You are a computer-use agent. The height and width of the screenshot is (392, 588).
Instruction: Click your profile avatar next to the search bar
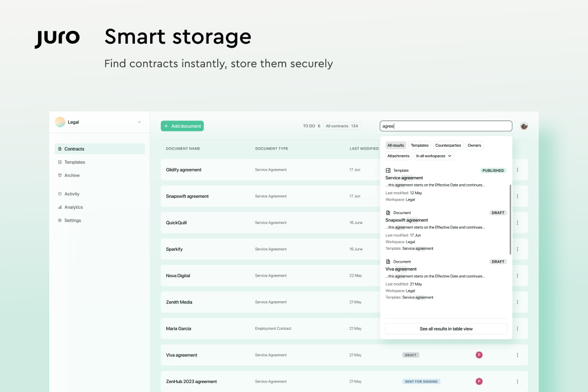click(524, 126)
